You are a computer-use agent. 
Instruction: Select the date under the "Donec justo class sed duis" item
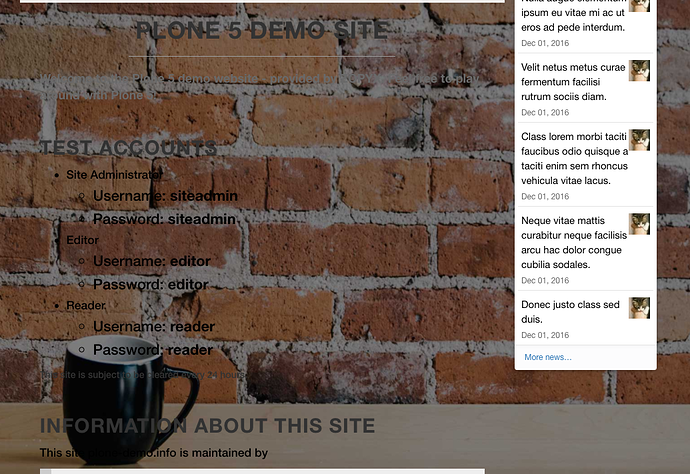(x=545, y=335)
